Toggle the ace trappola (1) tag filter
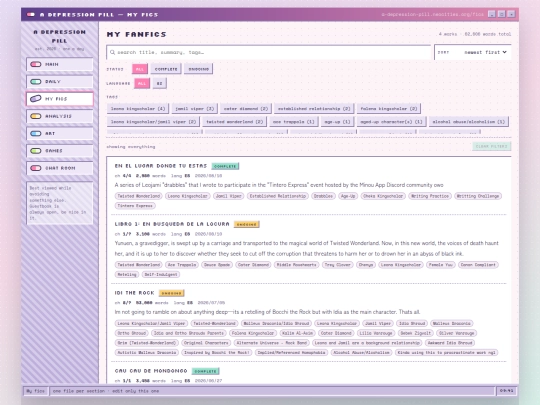The height and width of the screenshot is (405, 540). pyautogui.click(x=293, y=122)
